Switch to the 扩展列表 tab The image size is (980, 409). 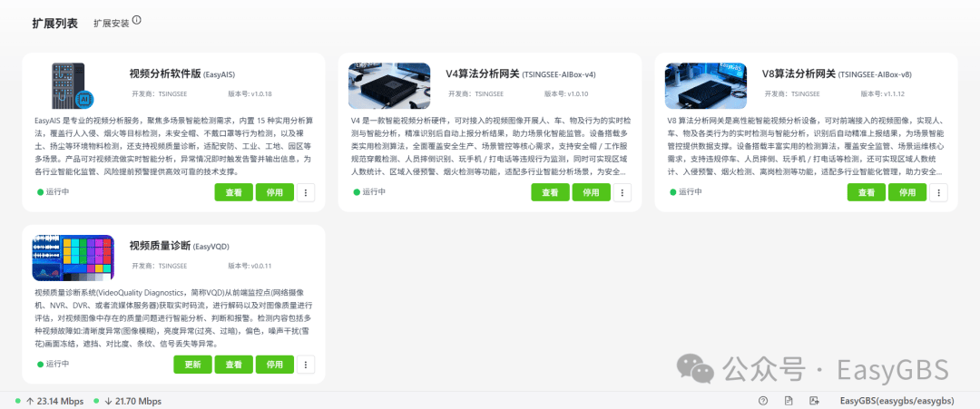(55, 23)
